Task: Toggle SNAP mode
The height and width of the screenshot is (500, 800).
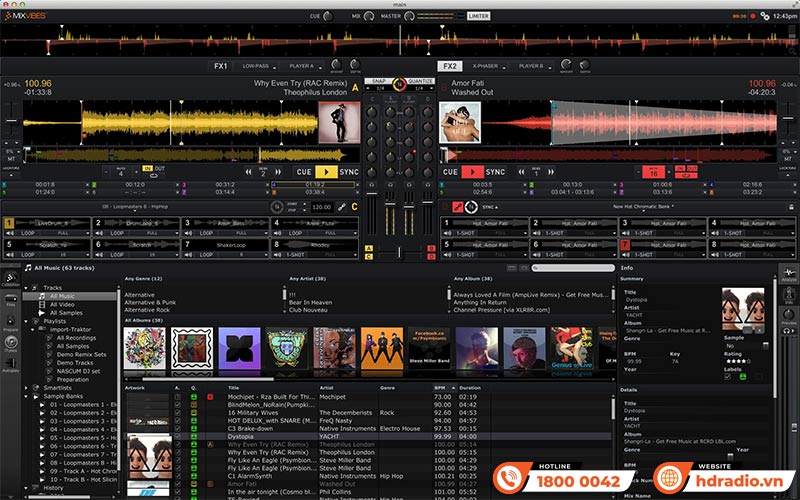Action: pos(379,81)
